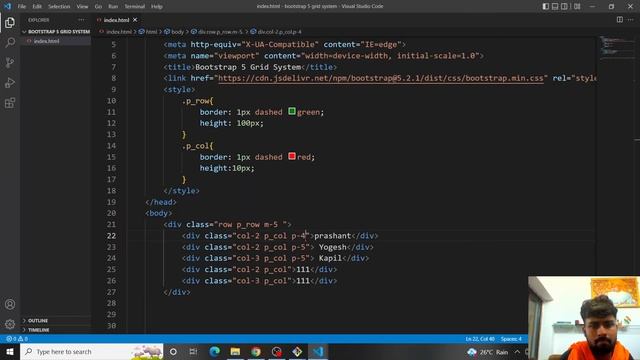Place cursor on the word Yogesh
The height and width of the screenshot is (360, 640).
(332, 247)
